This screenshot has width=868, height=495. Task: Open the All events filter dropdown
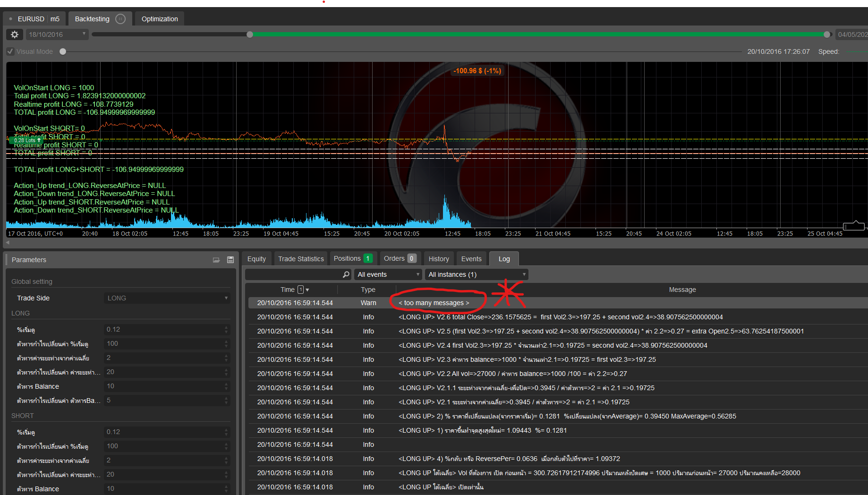pyautogui.click(x=388, y=274)
